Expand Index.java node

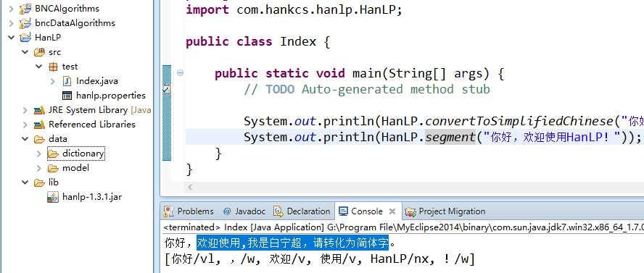pos(52,81)
